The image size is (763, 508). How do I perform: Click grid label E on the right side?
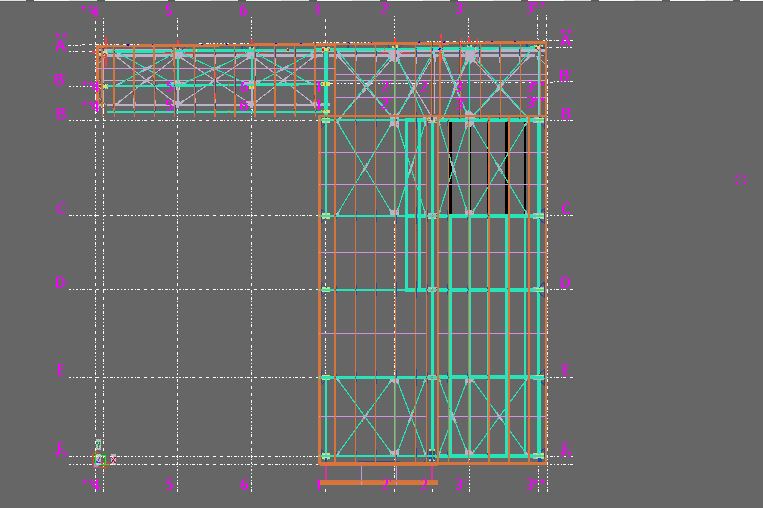click(x=565, y=370)
